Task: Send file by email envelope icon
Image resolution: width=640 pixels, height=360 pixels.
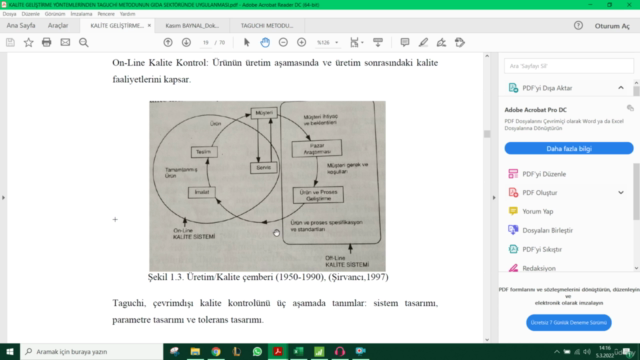Action: [x=65, y=42]
